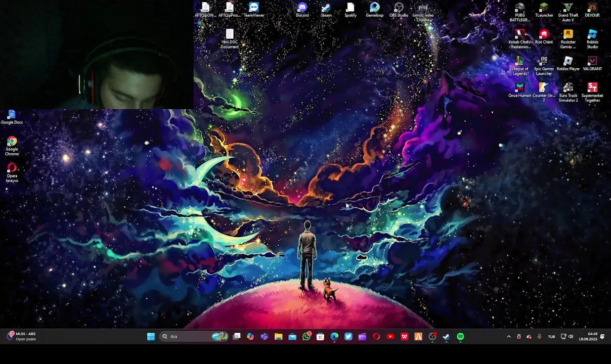Show hidden system tray icons
611x364 pixels.
pos(509,337)
